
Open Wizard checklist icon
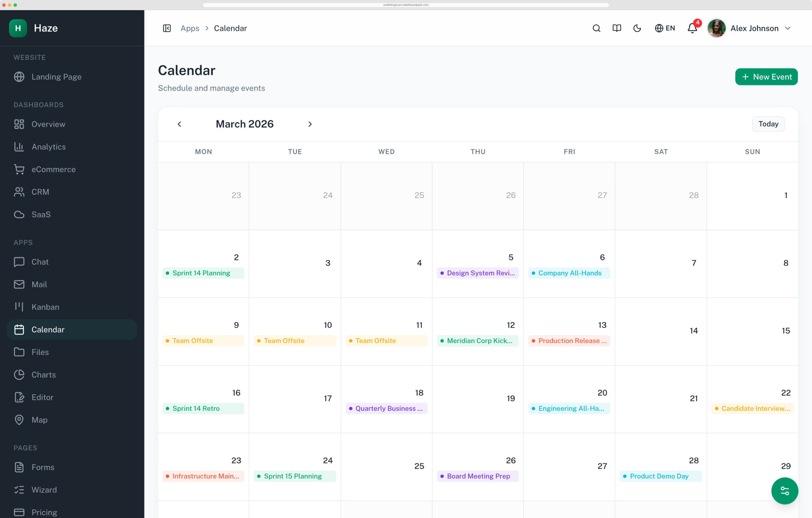point(19,490)
